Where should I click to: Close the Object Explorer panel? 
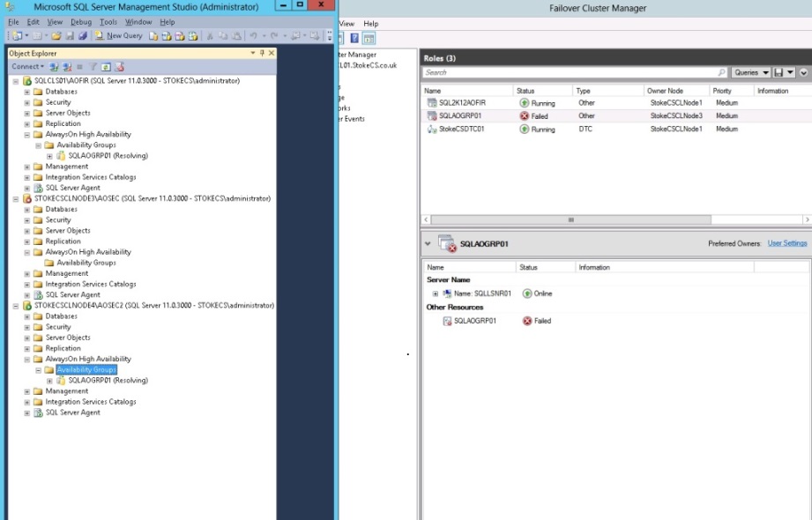pos(272,53)
